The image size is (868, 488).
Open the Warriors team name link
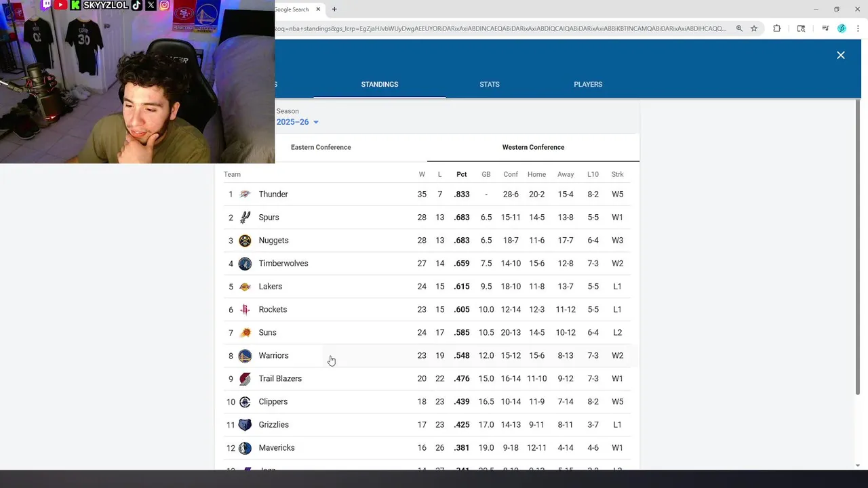273,356
